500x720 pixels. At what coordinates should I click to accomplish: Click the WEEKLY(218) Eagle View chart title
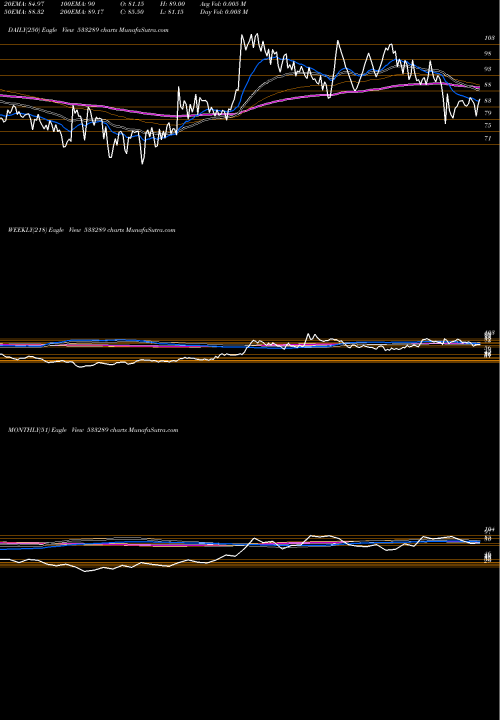[91, 230]
